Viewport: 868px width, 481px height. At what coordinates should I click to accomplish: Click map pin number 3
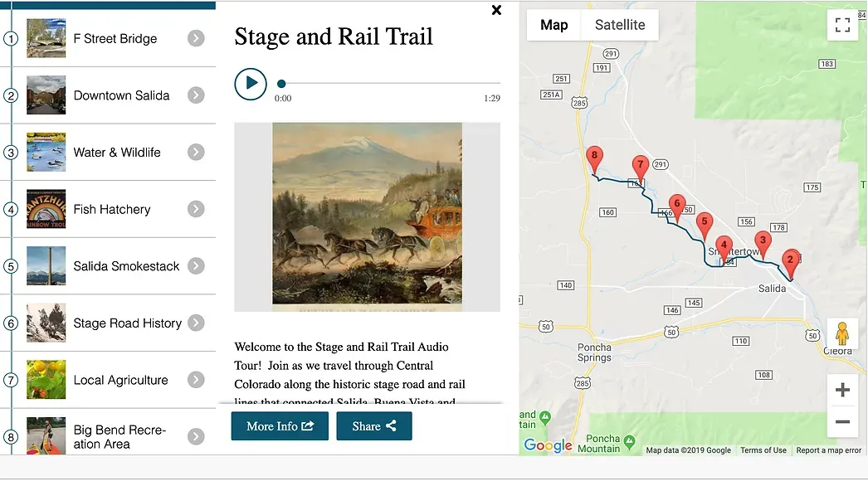coord(763,240)
